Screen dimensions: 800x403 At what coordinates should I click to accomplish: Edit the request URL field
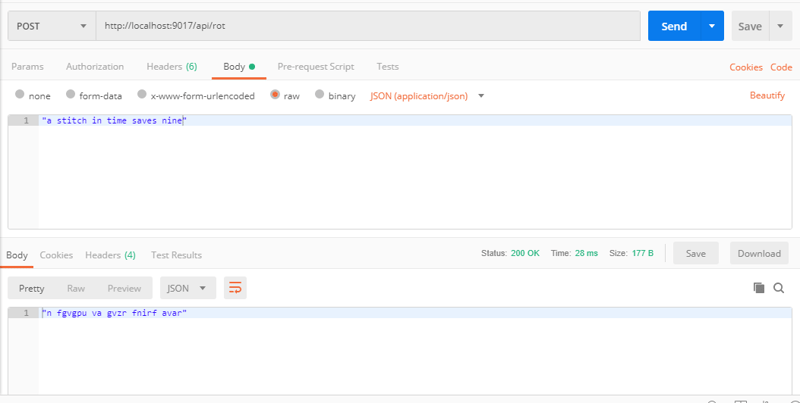(368, 26)
